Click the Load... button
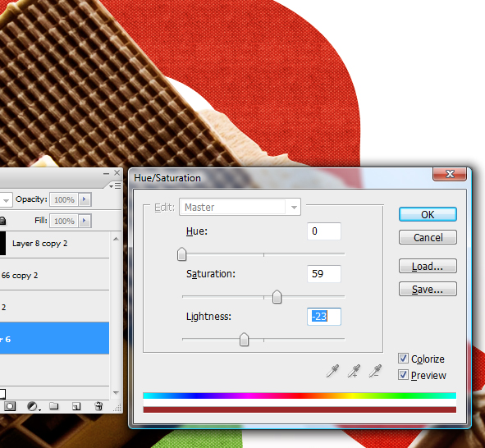The height and width of the screenshot is (448, 485). pos(428,266)
